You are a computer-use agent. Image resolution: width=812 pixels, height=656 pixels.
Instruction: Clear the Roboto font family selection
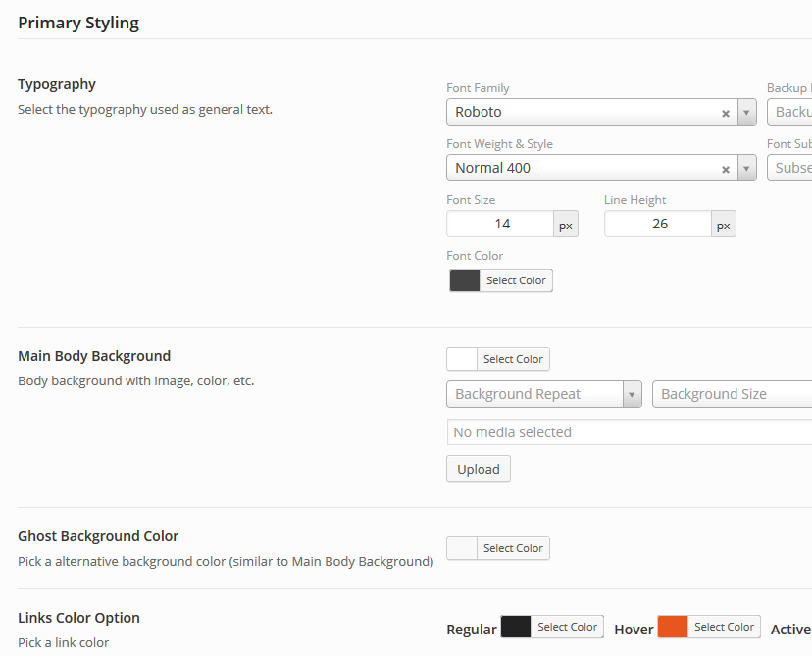[x=726, y=113]
